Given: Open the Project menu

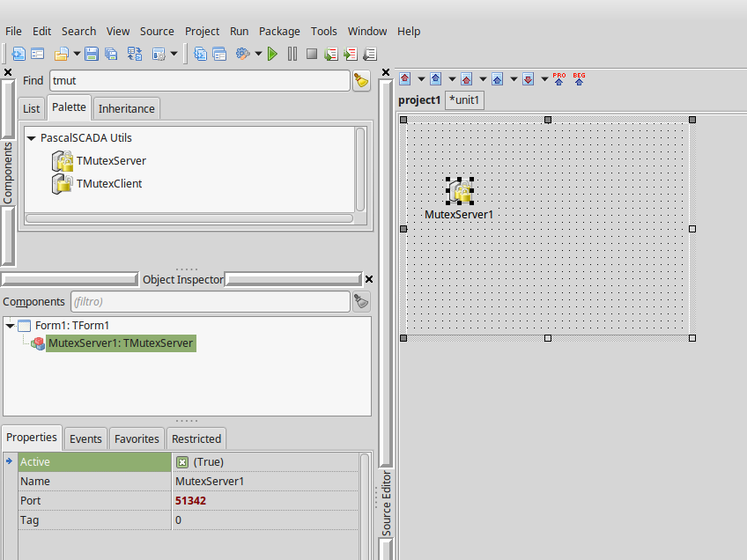Looking at the screenshot, I should pyautogui.click(x=202, y=31).
